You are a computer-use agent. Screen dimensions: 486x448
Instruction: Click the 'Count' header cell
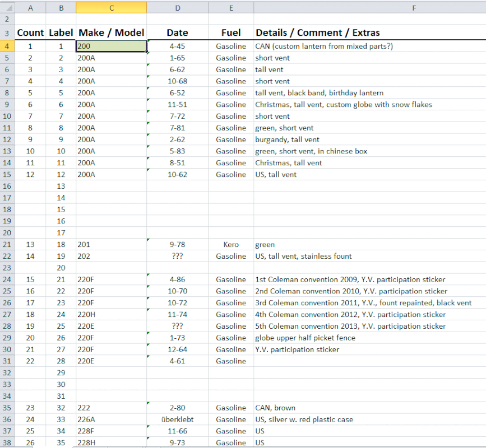click(30, 32)
